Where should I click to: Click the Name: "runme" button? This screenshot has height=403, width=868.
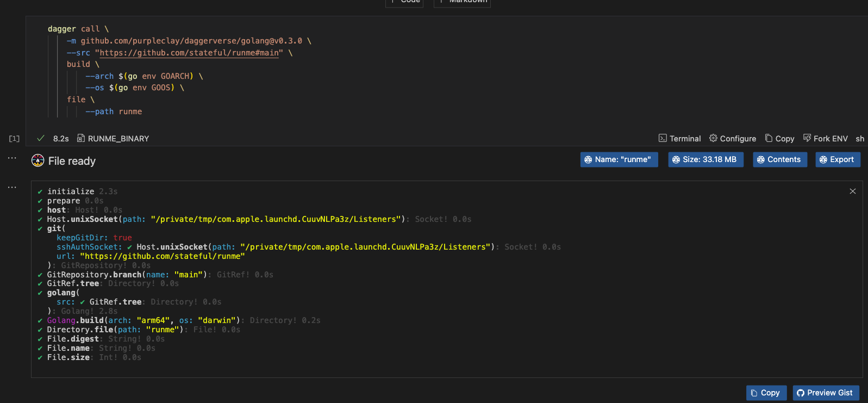619,159
